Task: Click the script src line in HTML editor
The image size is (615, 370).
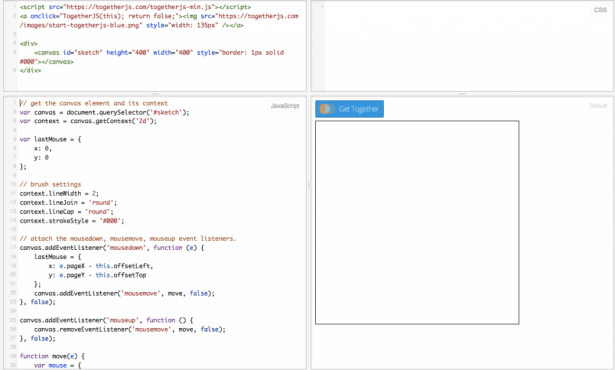Action: (135, 7)
